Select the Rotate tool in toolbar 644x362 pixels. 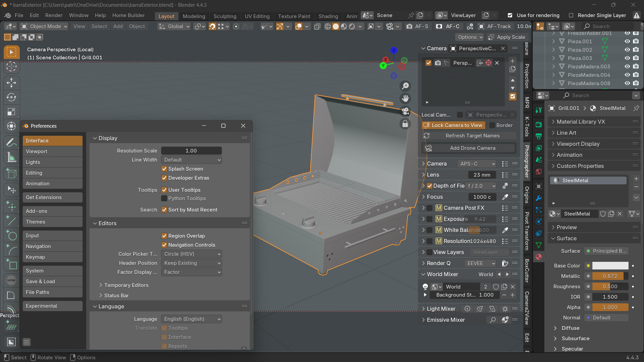pos(11,97)
